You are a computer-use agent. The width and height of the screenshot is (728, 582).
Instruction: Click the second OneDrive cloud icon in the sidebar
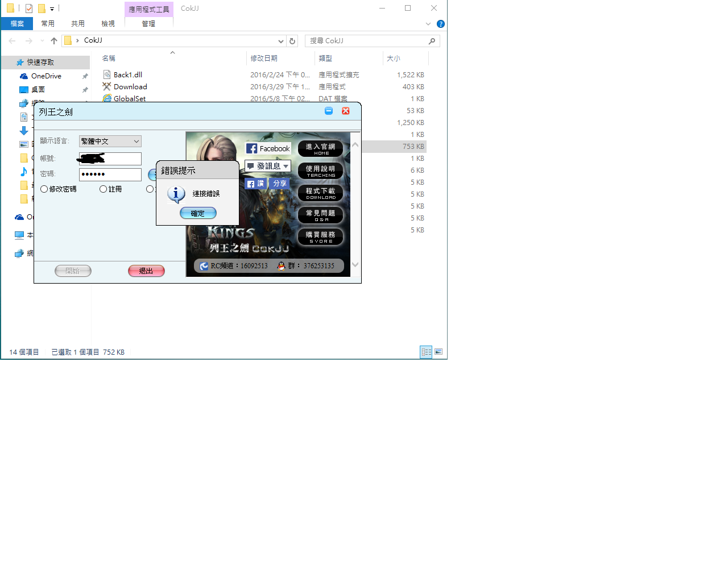(19, 217)
